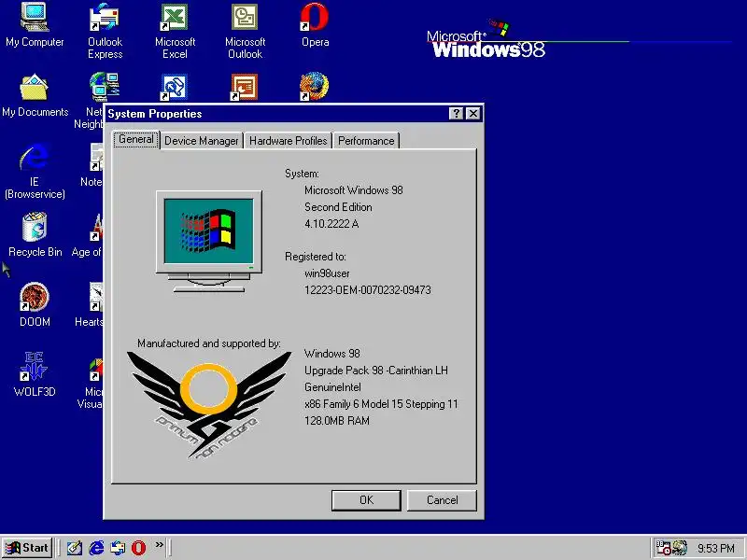Expand quick launch overflow chevron
The height and width of the screenshot is (560, 747).
pyautogui.click(x=159, y=544)
